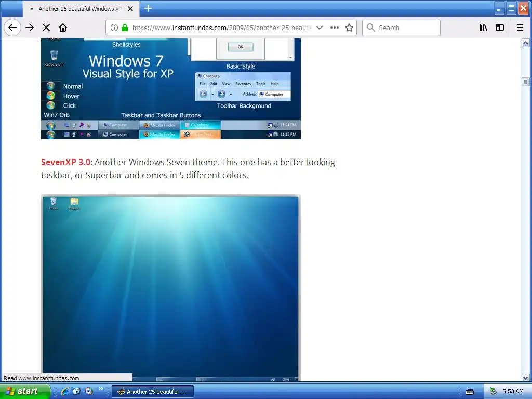The width and height of the screenshot is (532, 399).
Task: Click the magnifier icon in Search box
Action: click(371, 28)
